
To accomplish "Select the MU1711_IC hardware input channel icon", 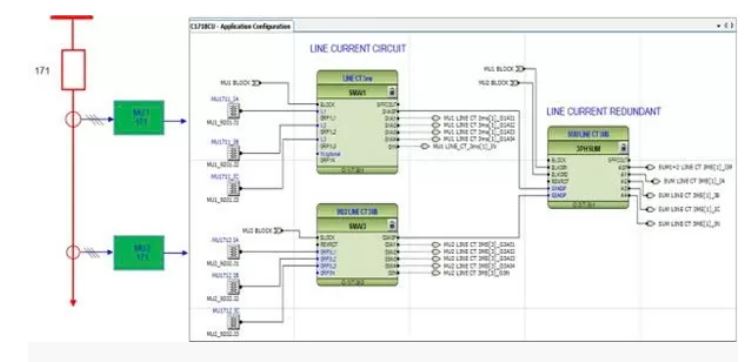I will click(233, 188).
